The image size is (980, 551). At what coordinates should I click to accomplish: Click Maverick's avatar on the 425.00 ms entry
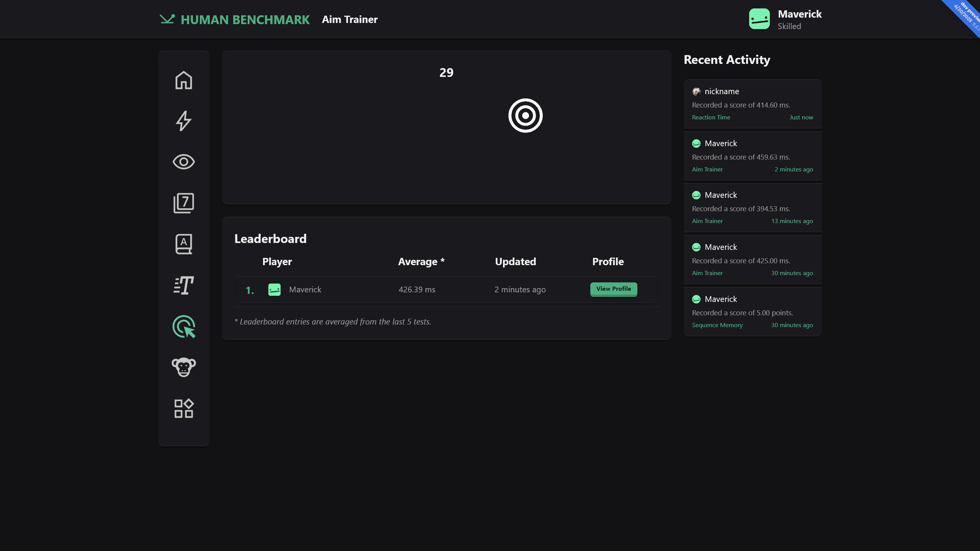click(696, 247)
